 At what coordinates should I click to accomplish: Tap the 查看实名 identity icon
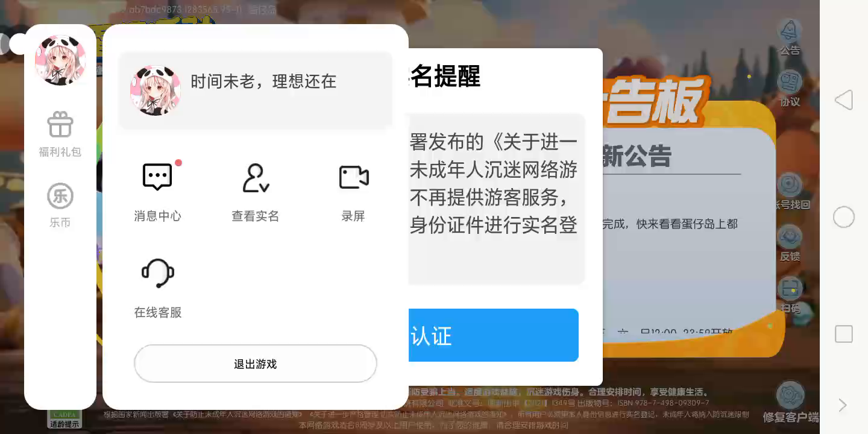pos(256,178)
